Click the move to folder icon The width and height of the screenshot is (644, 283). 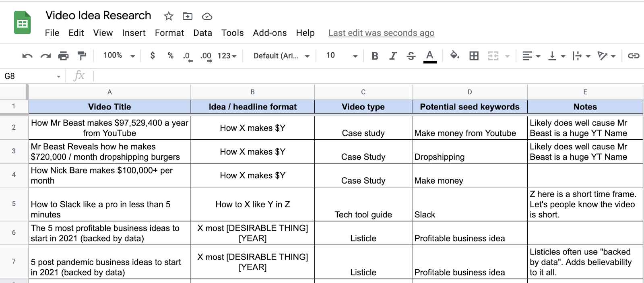point(188,16)
